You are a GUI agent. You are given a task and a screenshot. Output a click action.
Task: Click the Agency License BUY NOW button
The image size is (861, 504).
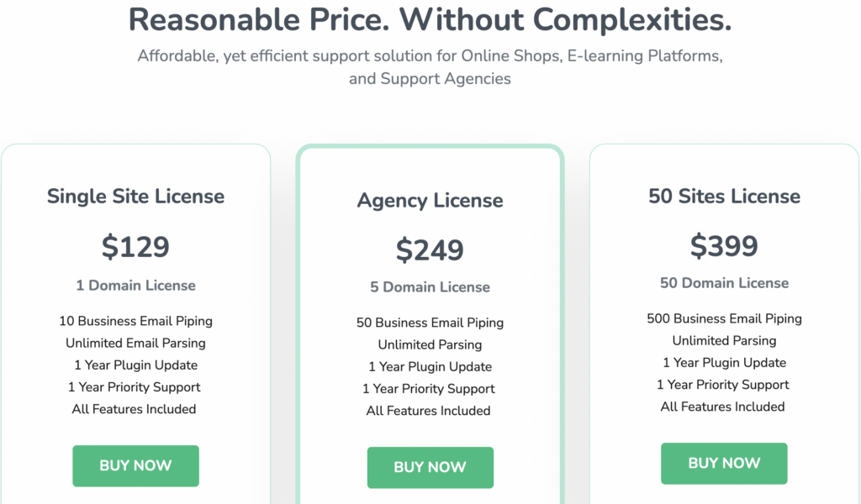430,468
